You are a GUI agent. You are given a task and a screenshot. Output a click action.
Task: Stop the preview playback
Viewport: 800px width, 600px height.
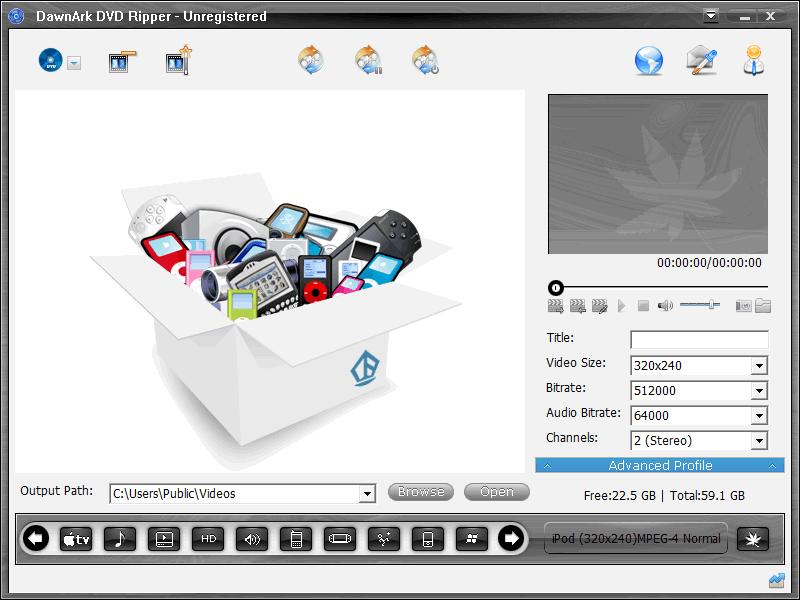(643, 306)
